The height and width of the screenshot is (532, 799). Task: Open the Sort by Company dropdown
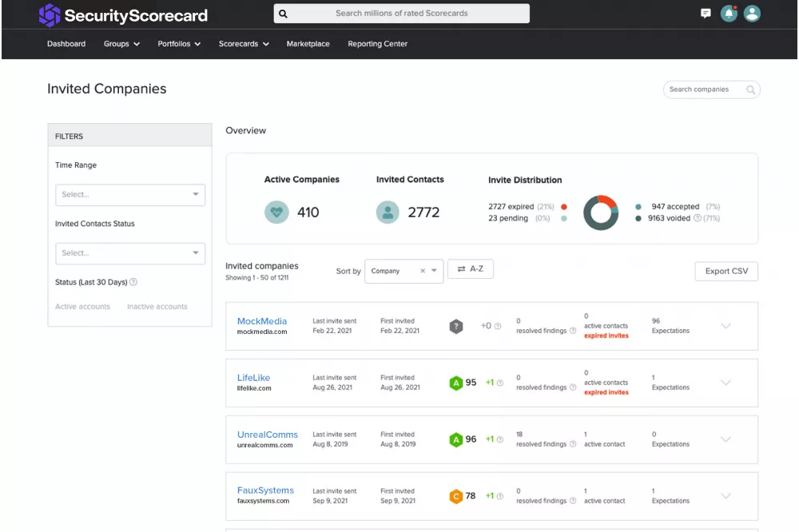[x=403, y=271]
